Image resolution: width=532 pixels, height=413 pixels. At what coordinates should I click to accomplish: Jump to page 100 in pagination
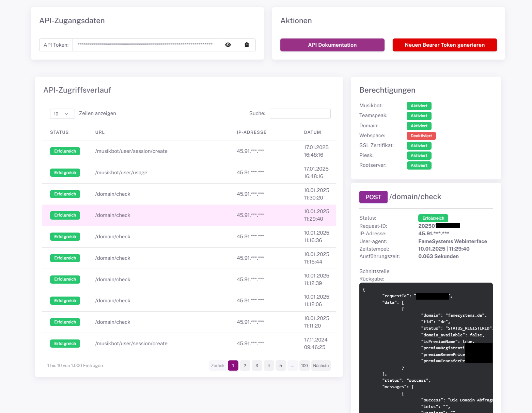[x=304, y=365]
